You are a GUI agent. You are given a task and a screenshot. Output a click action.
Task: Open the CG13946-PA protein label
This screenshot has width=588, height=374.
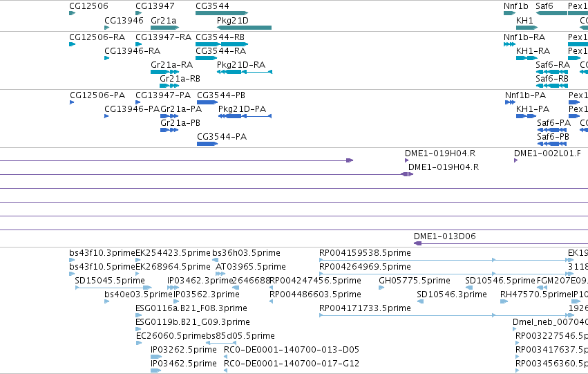[x=132, y=109]
